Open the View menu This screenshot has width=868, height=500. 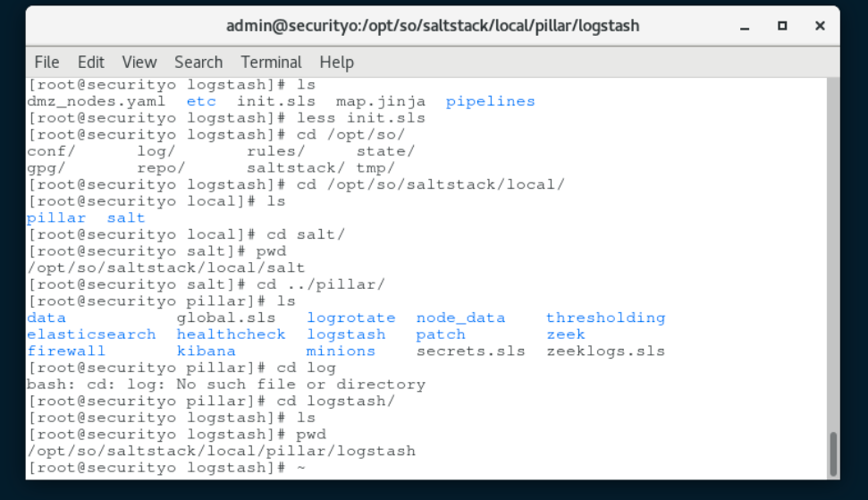click(x=139, y=62)
